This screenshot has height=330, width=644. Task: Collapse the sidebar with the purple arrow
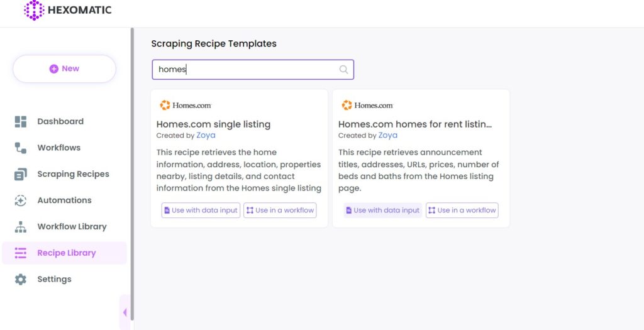tap(125, 312)
